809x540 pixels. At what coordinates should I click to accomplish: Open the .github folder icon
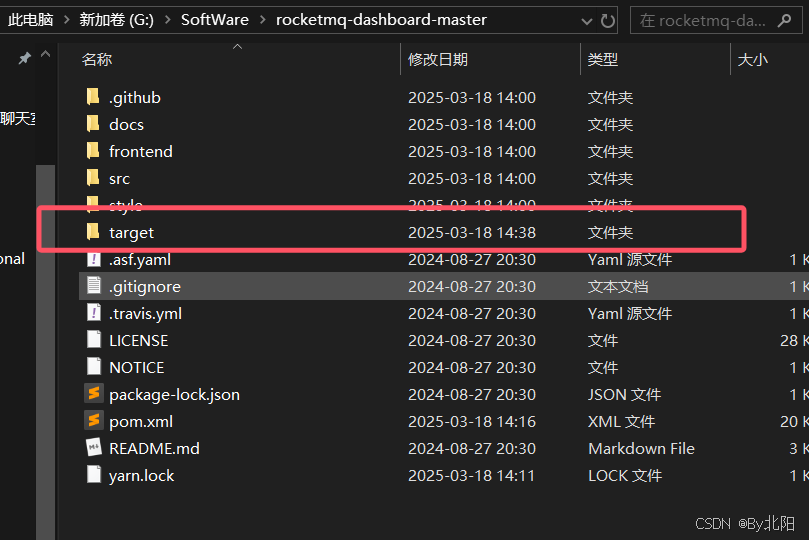[93, 96]
